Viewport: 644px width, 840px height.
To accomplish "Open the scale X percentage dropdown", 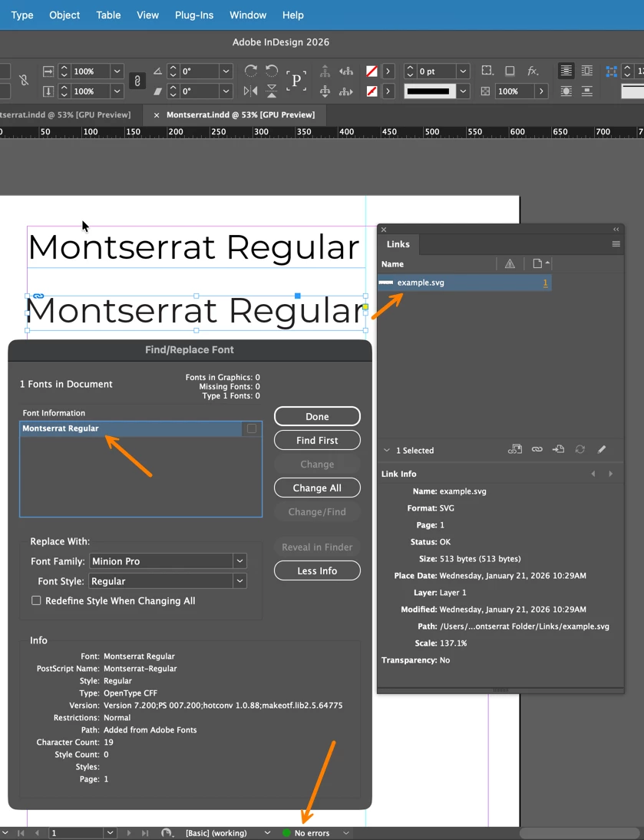I will coord(117,71).
